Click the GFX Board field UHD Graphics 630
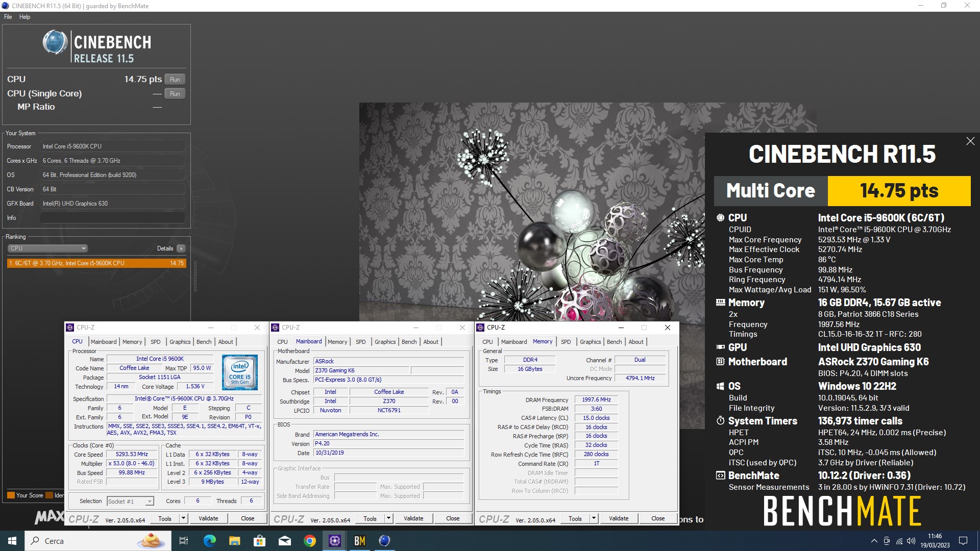 point(112,204)
